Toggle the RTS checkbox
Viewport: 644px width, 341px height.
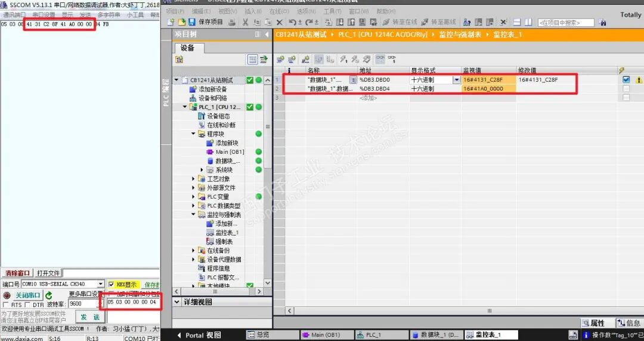(x=5, y=305)
